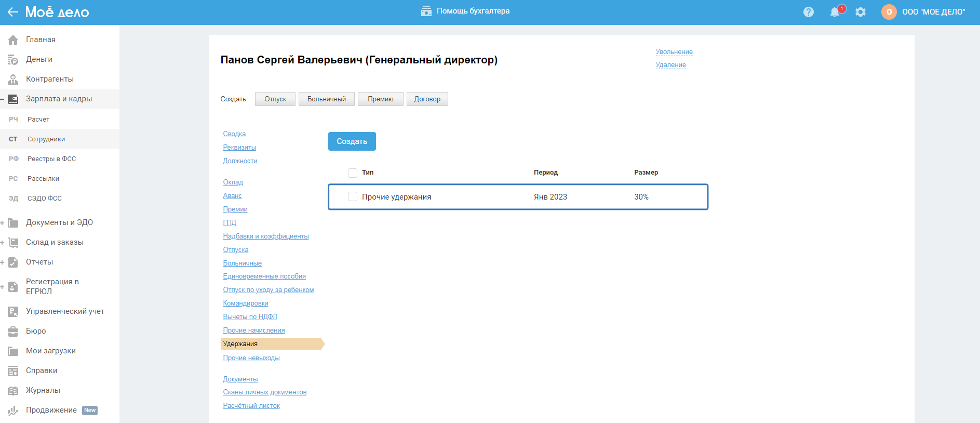Click the Отчеты report icon

tap(13, 262)
